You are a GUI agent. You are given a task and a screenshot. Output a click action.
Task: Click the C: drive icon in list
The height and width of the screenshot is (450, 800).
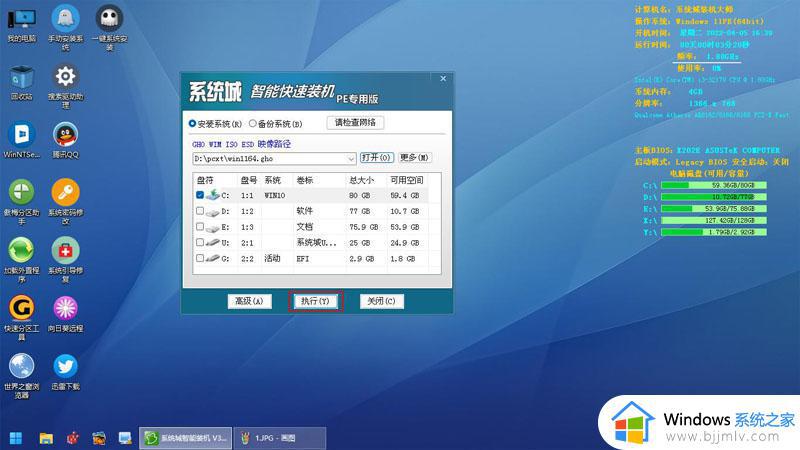213,194
